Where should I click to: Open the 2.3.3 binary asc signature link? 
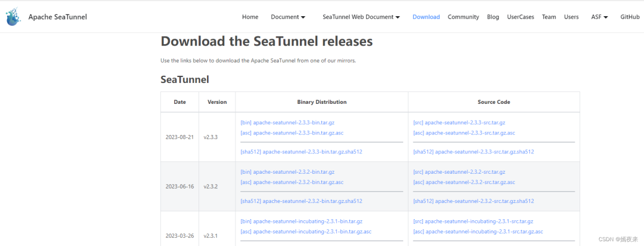(292, 133)
